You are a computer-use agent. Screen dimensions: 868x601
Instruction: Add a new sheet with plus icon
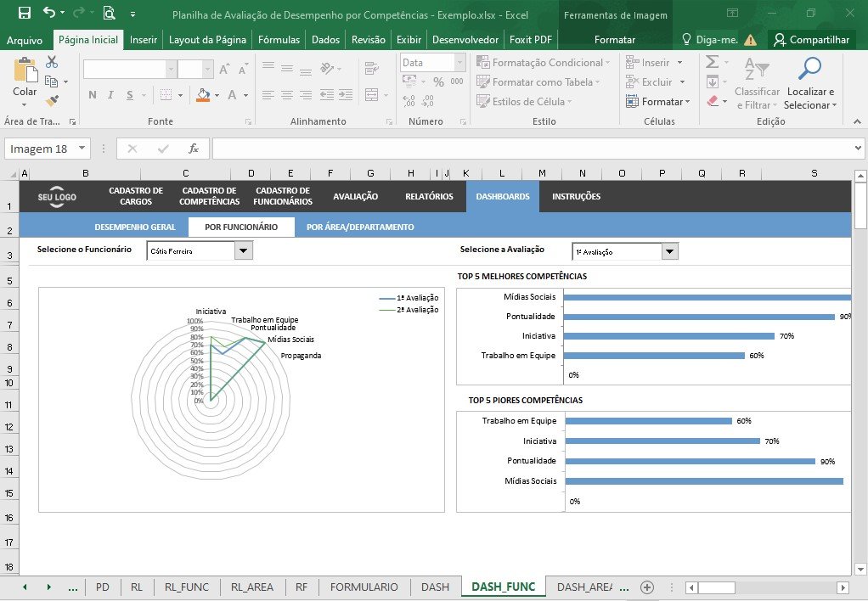pyautogui.click(x=646, y=587)
